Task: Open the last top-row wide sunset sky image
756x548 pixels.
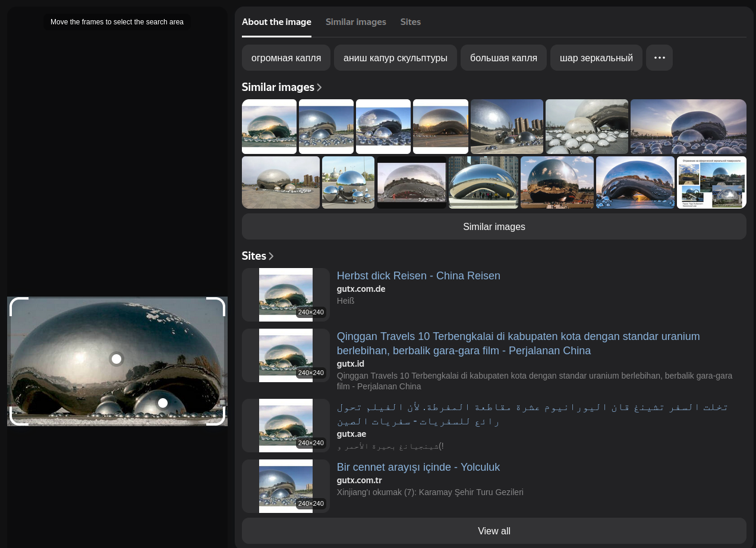Action: [x=688, y=127]
